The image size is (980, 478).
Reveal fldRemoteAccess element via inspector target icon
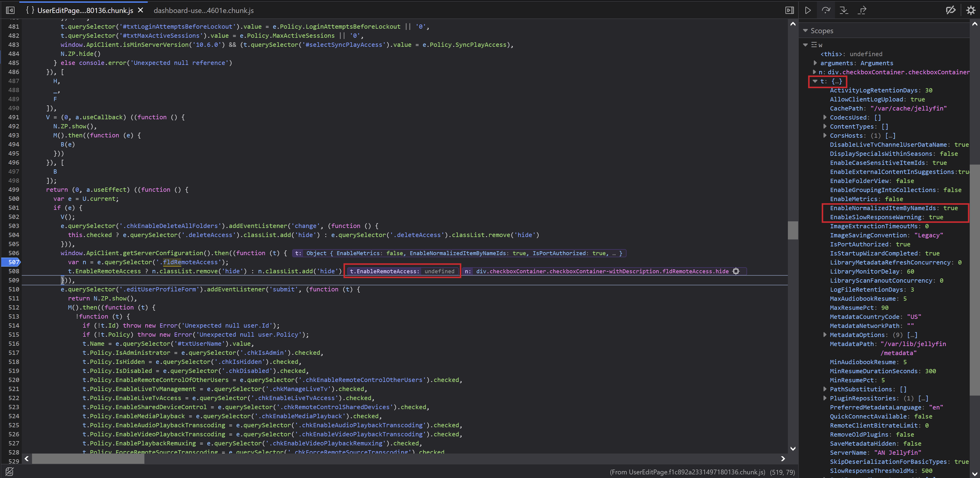point(736,271)
